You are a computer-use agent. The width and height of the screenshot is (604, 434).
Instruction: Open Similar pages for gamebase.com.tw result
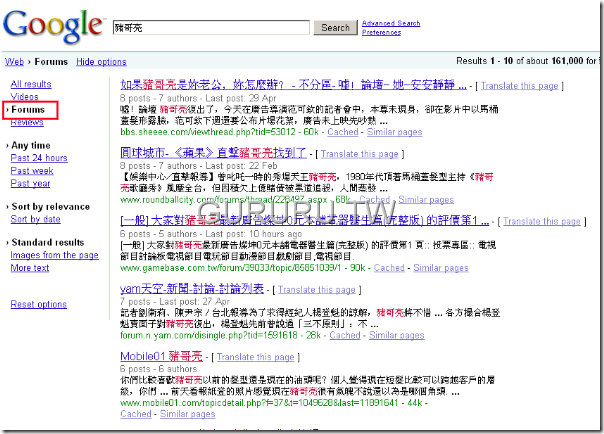[441, 268]
